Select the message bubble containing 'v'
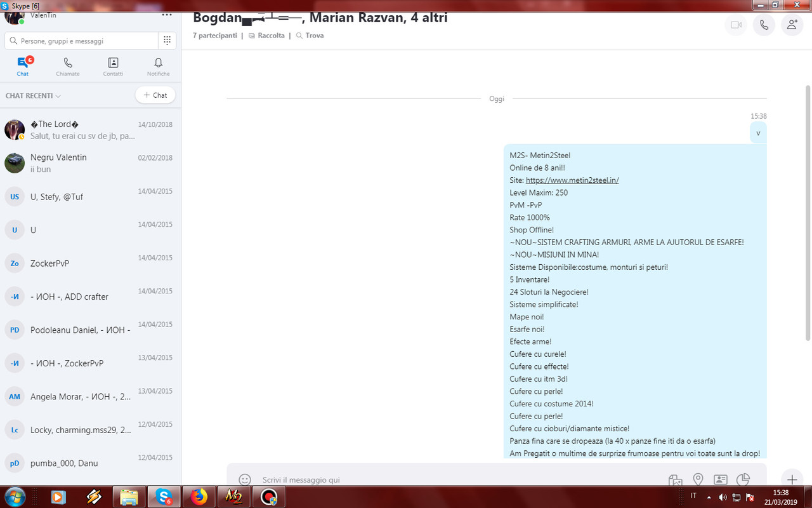The image size is (812, 508). click(758, 133)
